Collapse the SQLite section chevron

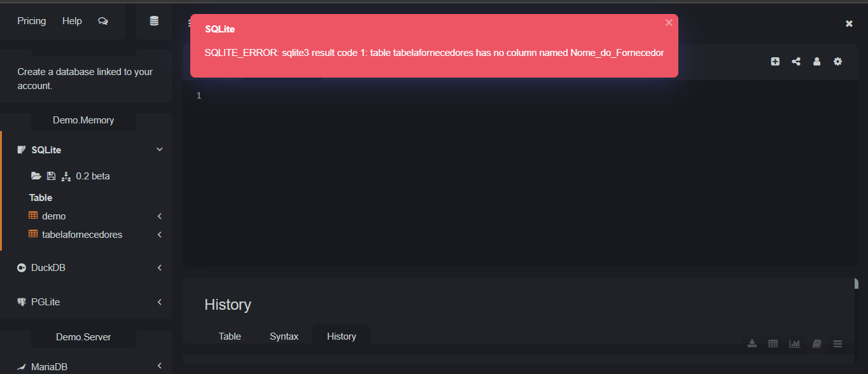pyautogui.click(x=160, y=149)
